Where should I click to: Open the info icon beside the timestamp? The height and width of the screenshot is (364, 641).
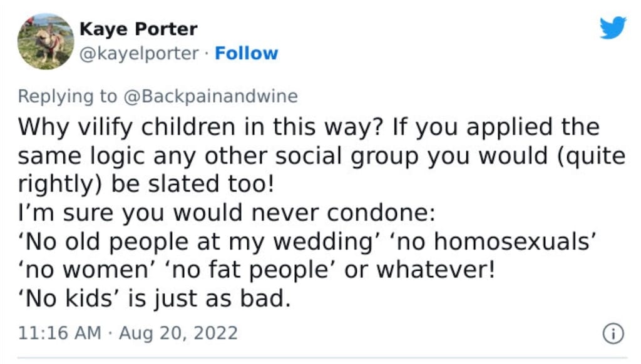(x=613, y=333)
